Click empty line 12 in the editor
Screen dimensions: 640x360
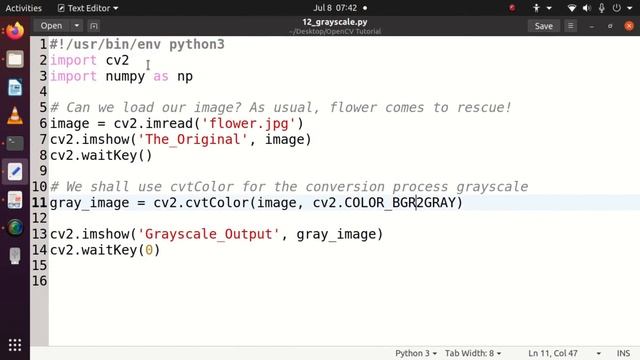pos(344,218)
